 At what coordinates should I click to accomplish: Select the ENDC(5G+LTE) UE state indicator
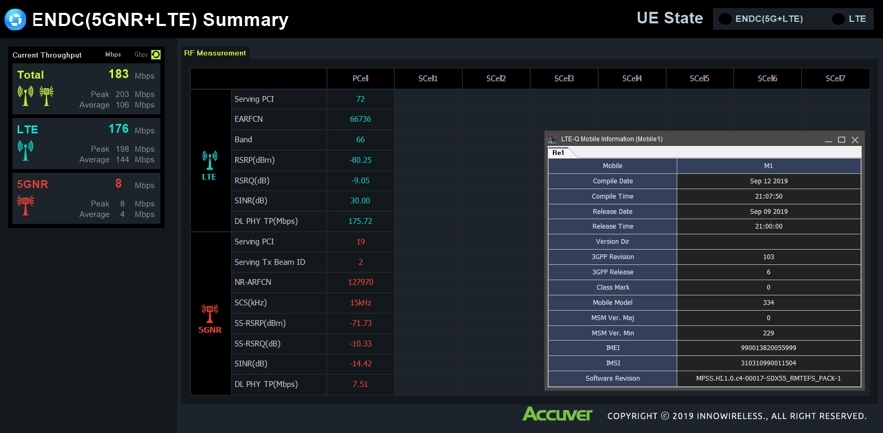click(725, 19)
